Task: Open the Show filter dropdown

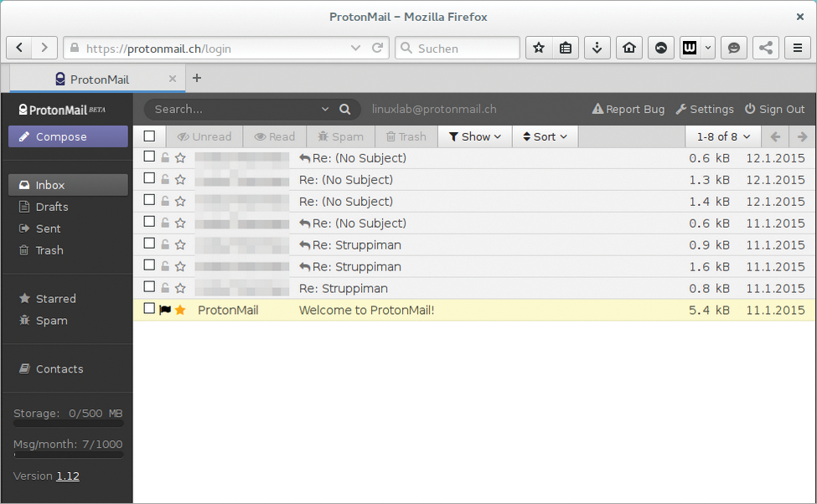Action: click(474, 136)
